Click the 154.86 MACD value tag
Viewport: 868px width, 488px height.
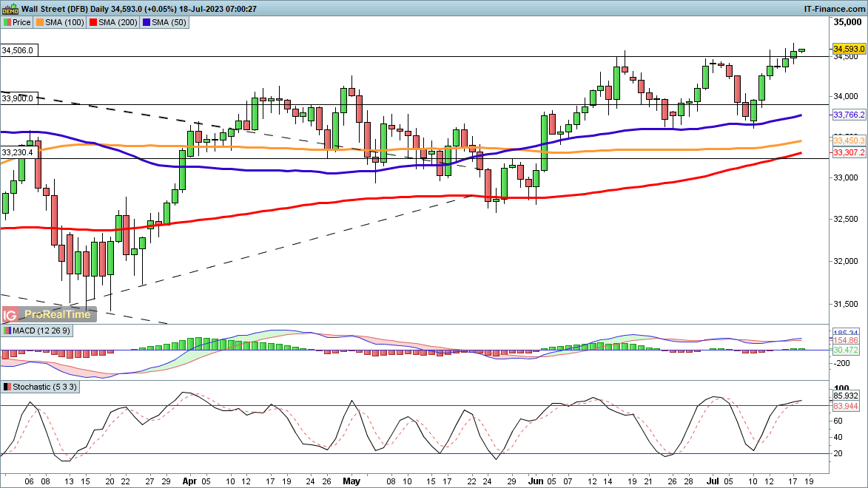pyautogui.click(x=846, y=340)
